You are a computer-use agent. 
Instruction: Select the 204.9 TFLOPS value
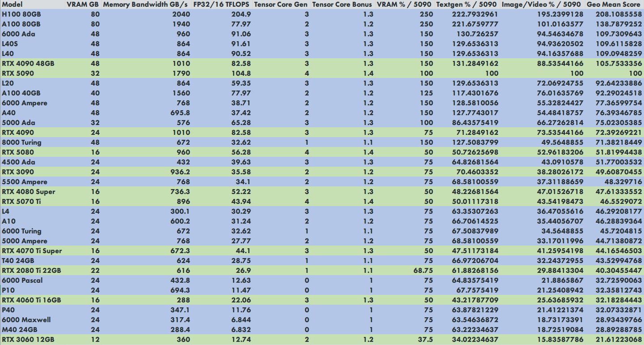click(241, 14)
